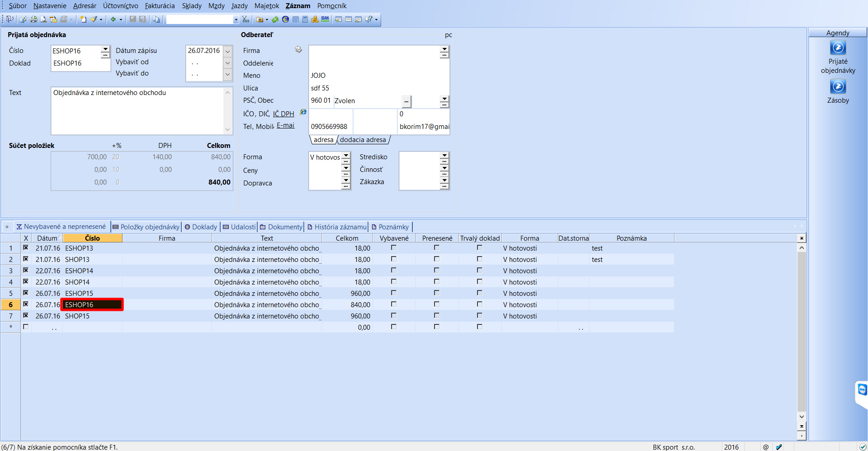This screenshot has height=451, width=868.
Task: Click the second floppy save icon
Action: point(142,19)
